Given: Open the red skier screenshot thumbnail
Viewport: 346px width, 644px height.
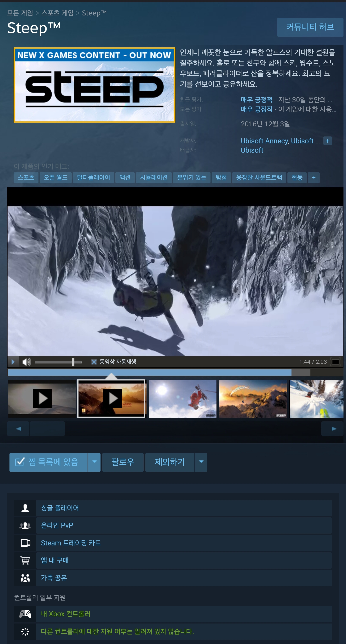Looking at the screenshot, I should coord(183,399).
